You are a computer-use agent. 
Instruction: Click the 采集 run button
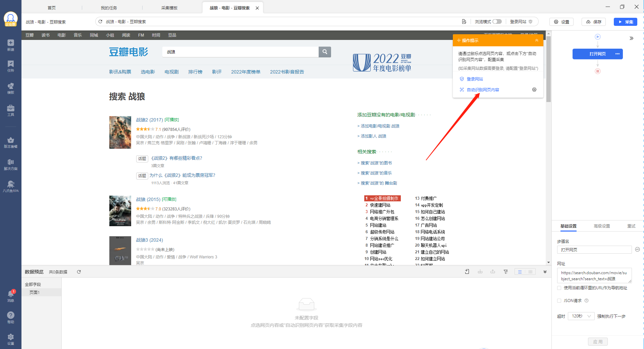pos(626,22)
